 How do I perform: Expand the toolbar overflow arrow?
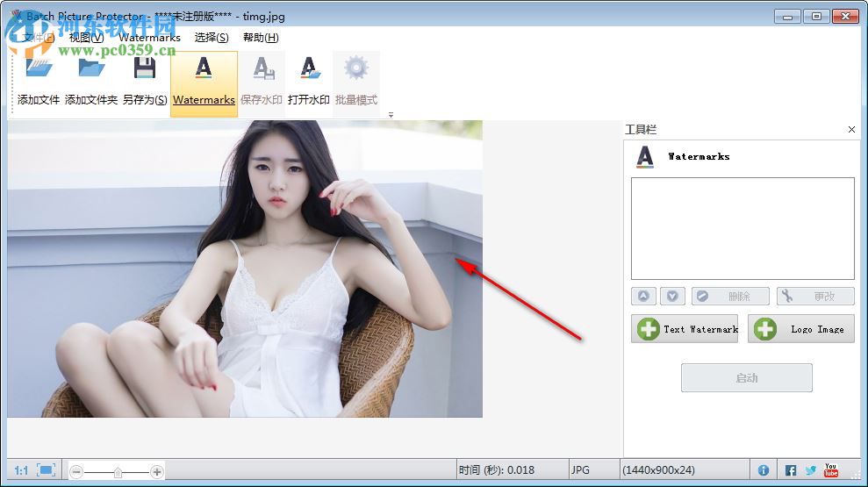click(x=391, y=115)
